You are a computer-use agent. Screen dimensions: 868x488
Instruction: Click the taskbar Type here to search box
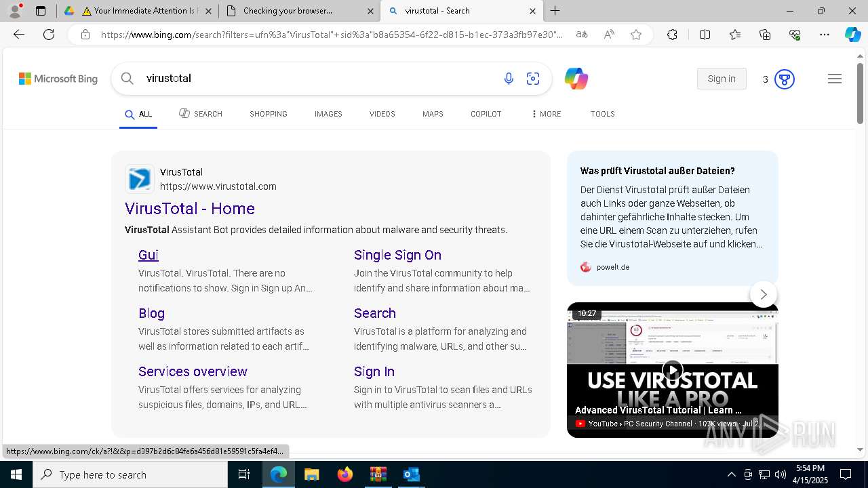pyautogui.click(x=130, y=474)
